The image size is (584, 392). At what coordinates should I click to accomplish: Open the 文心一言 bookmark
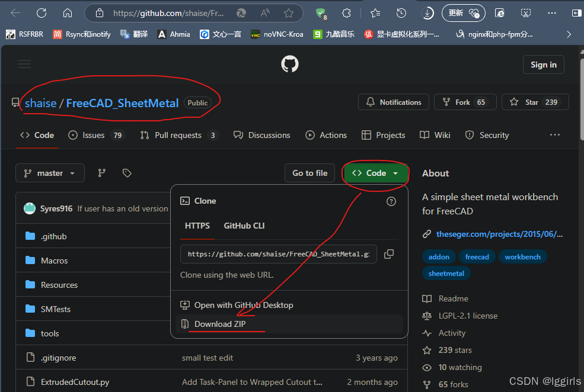click(220, 34)
